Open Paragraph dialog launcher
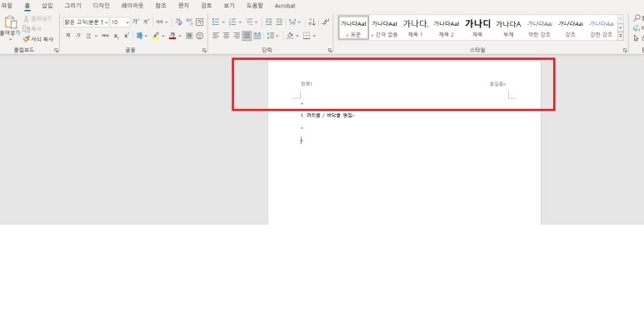644x319 pixels. pos(329,51)
